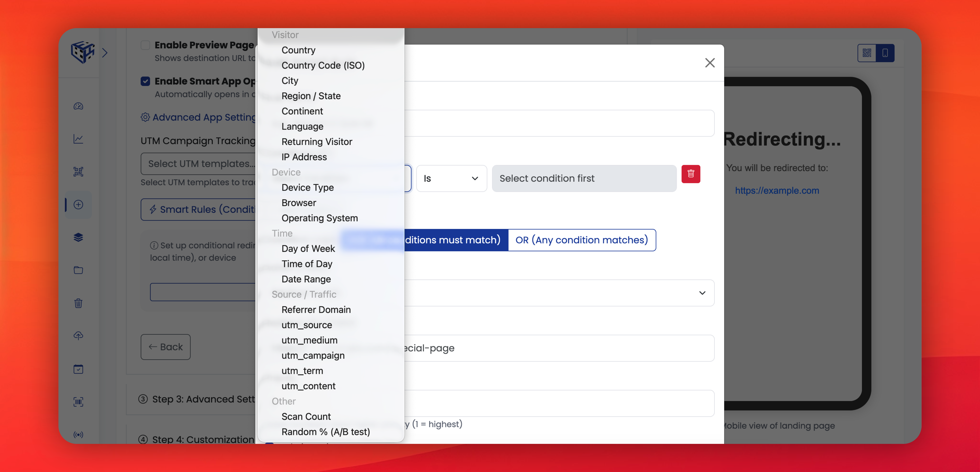Screen dimensions: 980x472
Task: Open Select UTM templates dropdown
Action: (199, 164)
